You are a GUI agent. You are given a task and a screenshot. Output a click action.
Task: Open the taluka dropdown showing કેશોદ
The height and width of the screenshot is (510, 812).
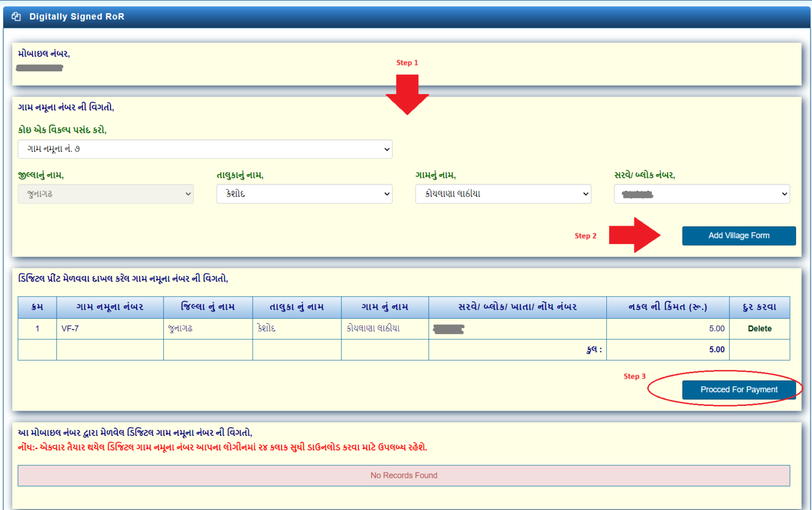click(x=304, y=194)
